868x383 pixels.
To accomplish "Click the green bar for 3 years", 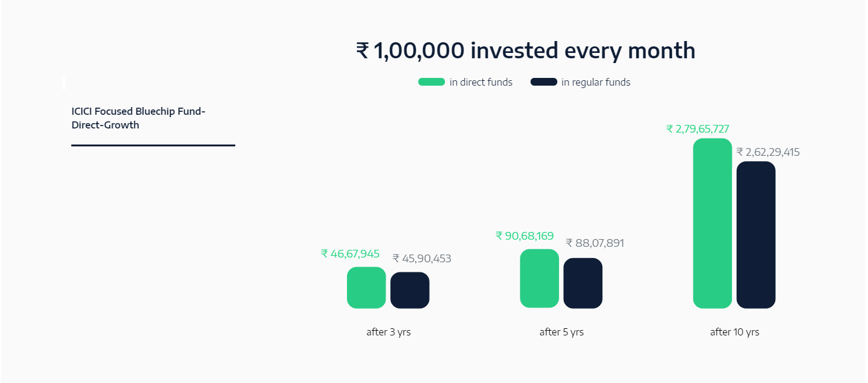I will 367,288.
